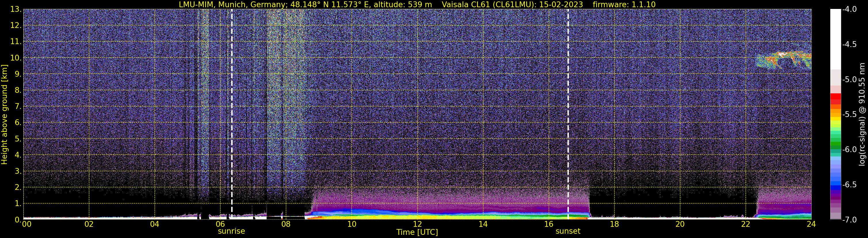Click the '-6.0' colorbar tick label

(850, 150)
